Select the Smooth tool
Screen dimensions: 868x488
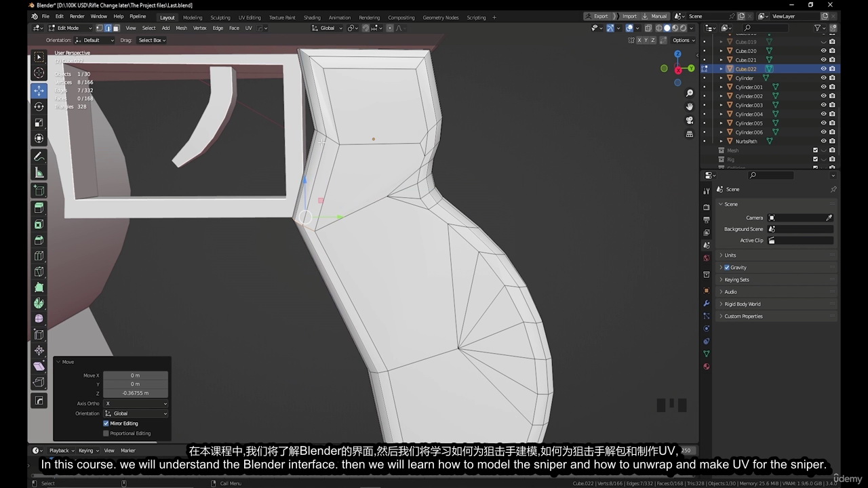(x=39, y=319)
